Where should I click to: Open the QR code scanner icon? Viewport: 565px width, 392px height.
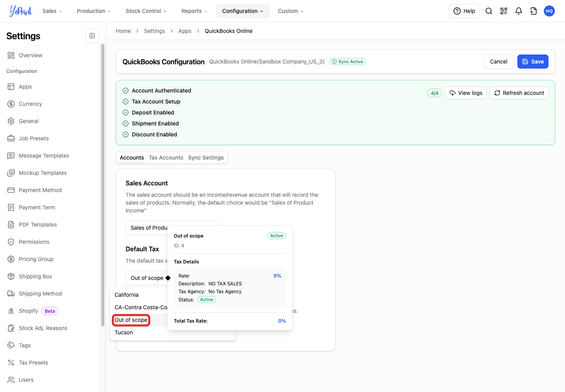(504, 11)
